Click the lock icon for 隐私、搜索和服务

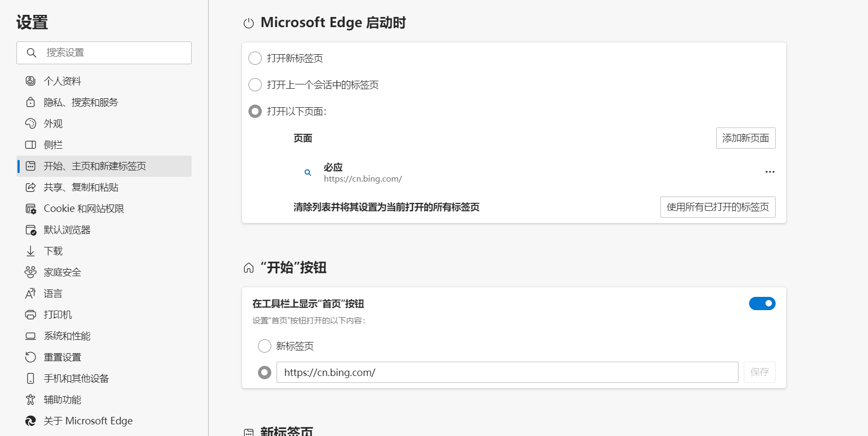31,102
